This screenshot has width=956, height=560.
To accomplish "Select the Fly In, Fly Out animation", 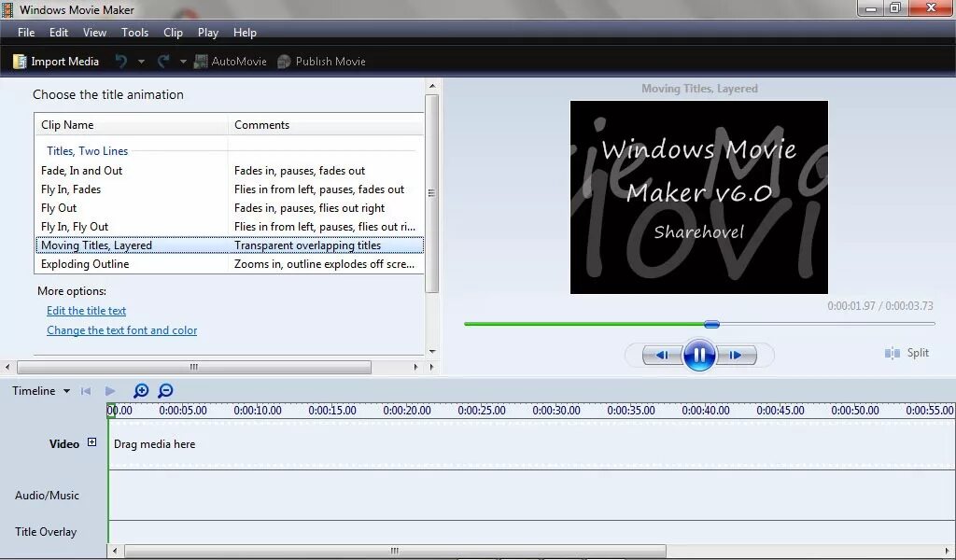I will [229, 227].
